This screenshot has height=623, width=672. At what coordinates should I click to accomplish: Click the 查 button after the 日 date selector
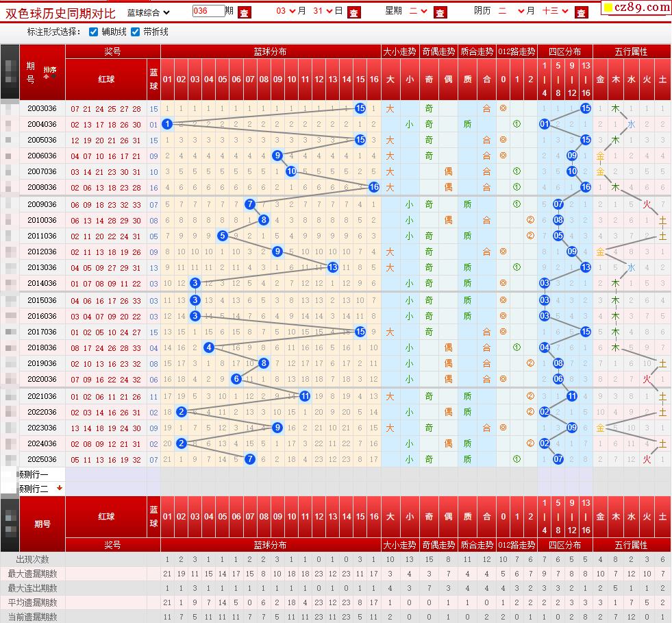353,12
